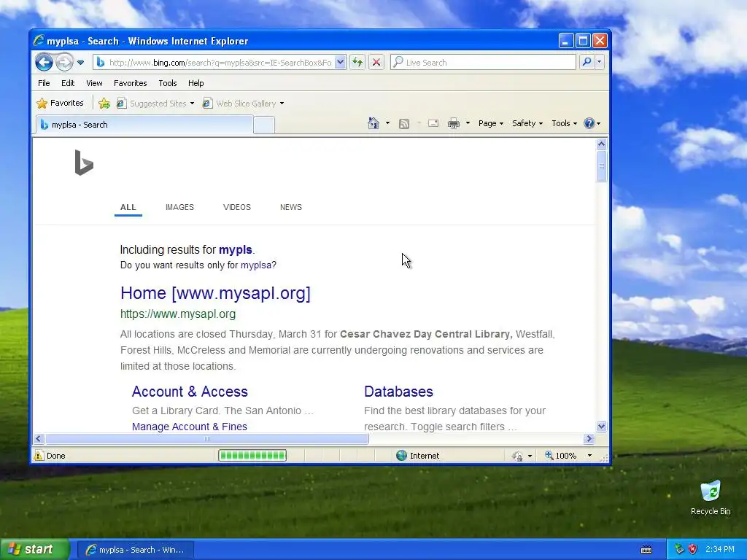The width and height of the screenshot is (747, 560).
Task: Open the Tools menu in menu bar
Action: (168, 83)
